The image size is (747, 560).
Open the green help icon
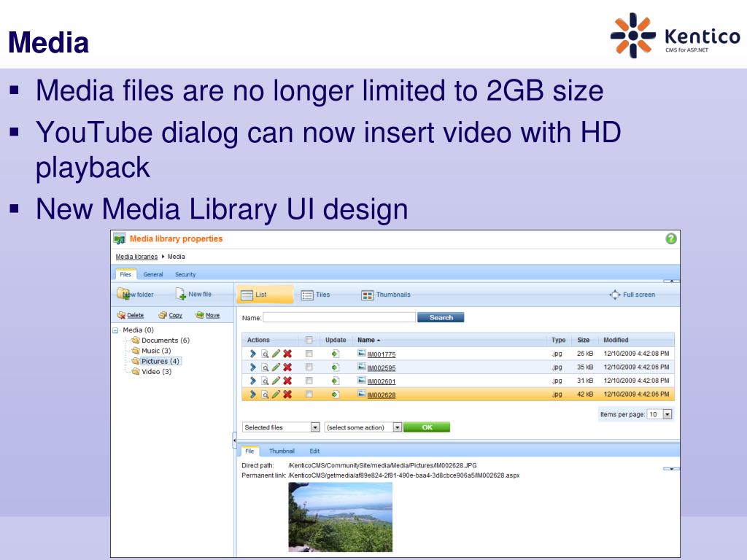tap(671, 238)
